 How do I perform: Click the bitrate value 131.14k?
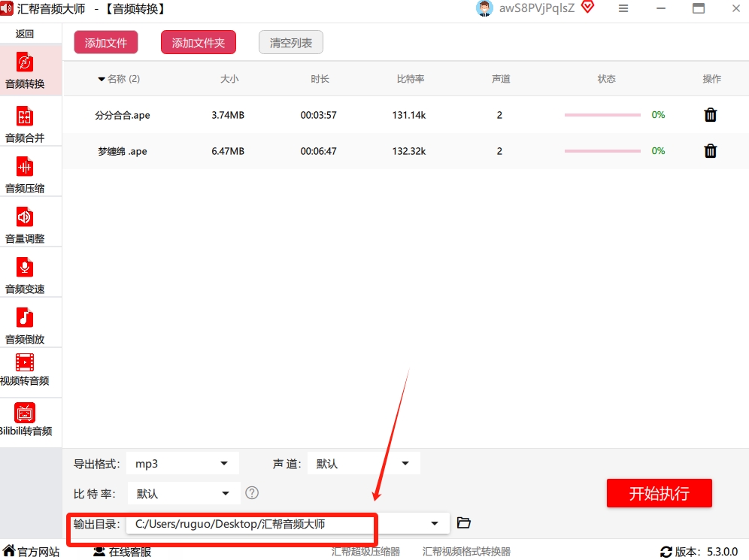coord(409,115)
